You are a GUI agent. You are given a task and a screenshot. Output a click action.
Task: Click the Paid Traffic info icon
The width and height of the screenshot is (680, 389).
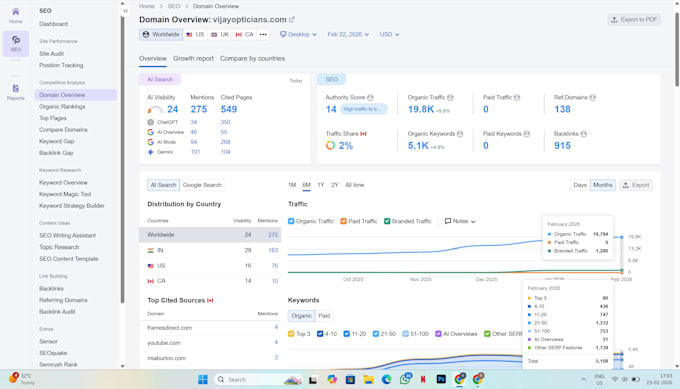(x=517, y=98)
